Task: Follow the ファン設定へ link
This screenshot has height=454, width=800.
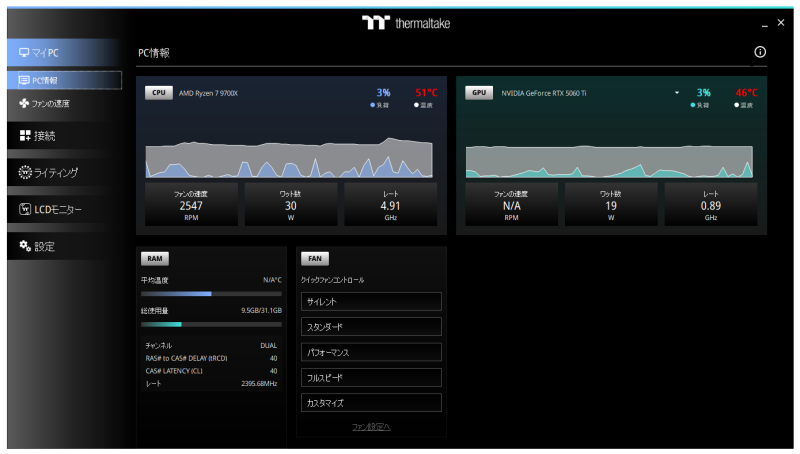Action: pos(371,427)
